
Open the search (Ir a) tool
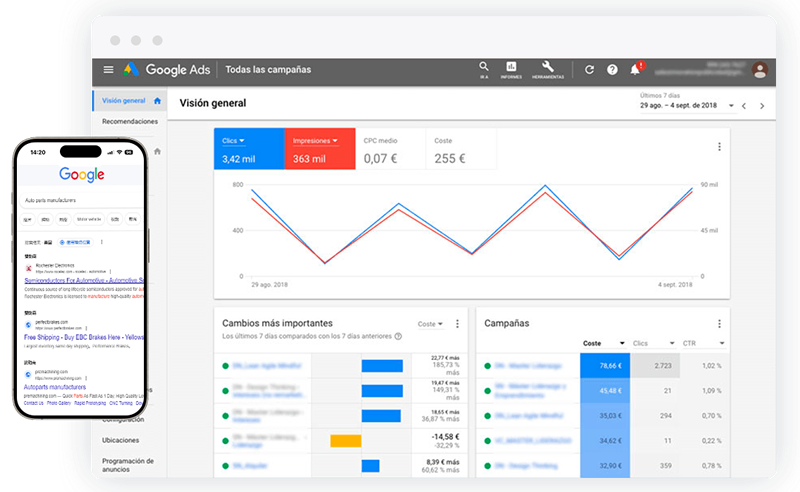tap(484, 69)
